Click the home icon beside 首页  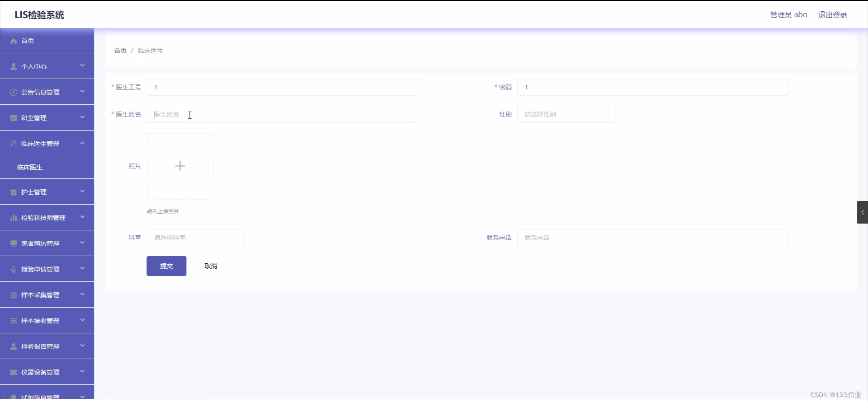point(14,41)
